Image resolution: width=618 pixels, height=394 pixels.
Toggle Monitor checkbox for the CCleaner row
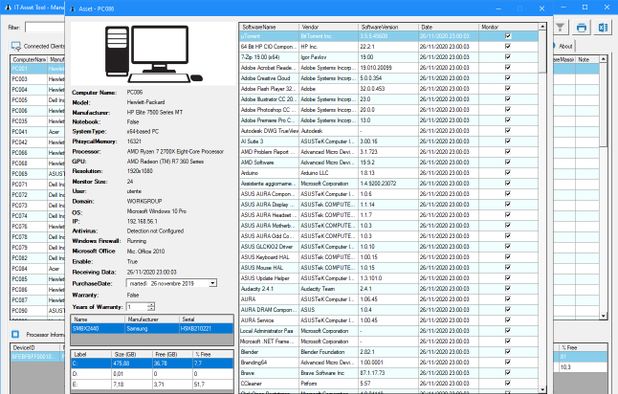[x=508, y=383]
